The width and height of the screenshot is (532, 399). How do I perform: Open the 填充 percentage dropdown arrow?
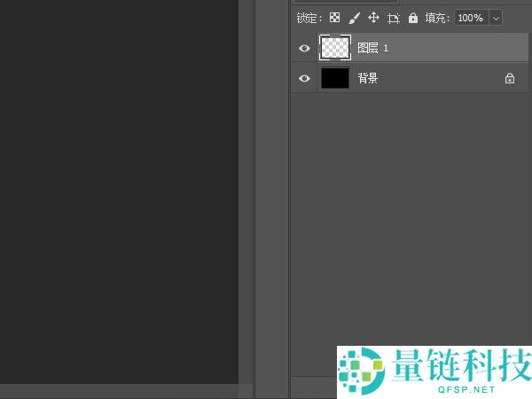pyautogui.click(x=495, y=18)
